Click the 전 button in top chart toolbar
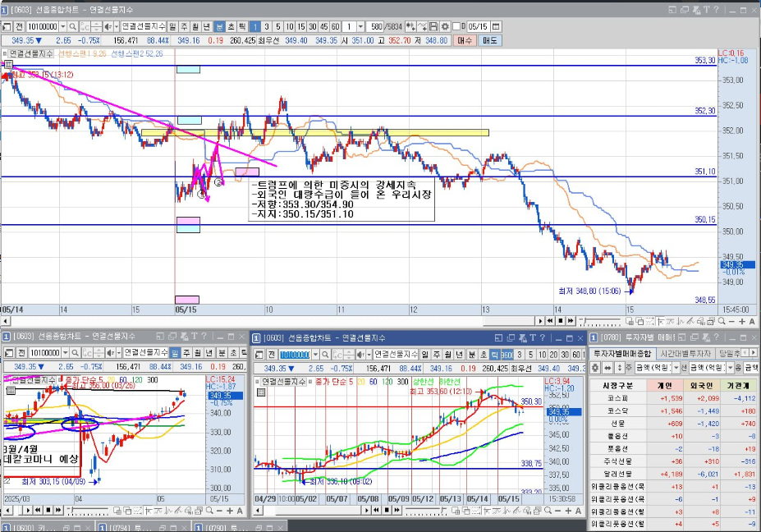 click(19, 27)
